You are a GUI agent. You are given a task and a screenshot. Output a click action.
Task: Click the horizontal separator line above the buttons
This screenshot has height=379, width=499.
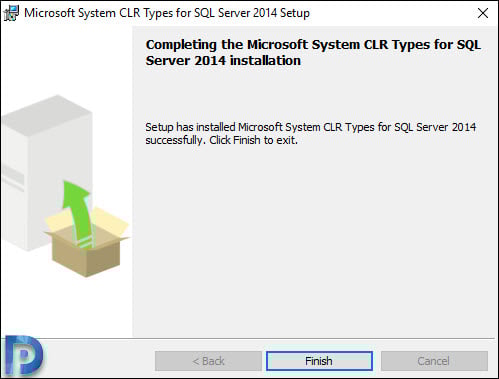(249, 338)
